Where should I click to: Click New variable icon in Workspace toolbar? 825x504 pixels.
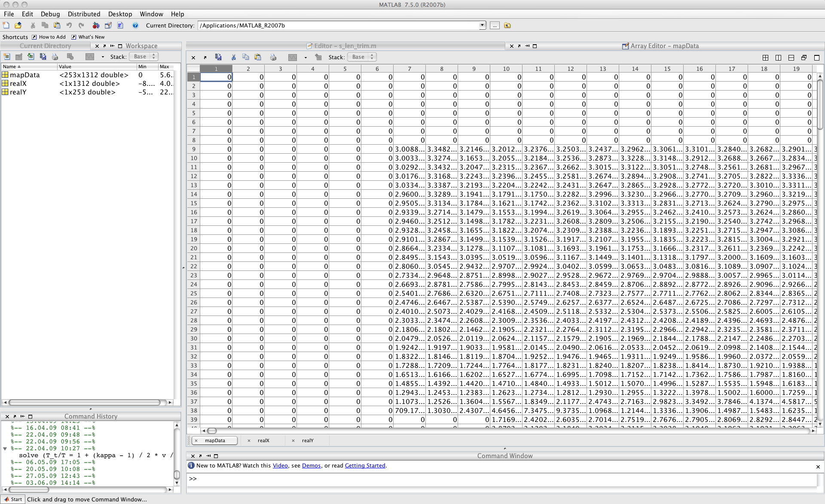click(7, 57)
